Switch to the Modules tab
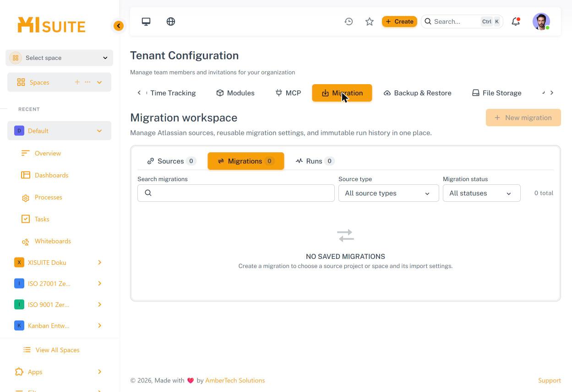This screenshot has height=392, width=572. 235,93
